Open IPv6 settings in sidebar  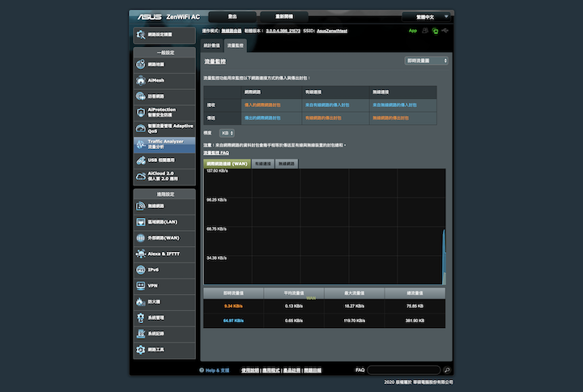(164, 270)
